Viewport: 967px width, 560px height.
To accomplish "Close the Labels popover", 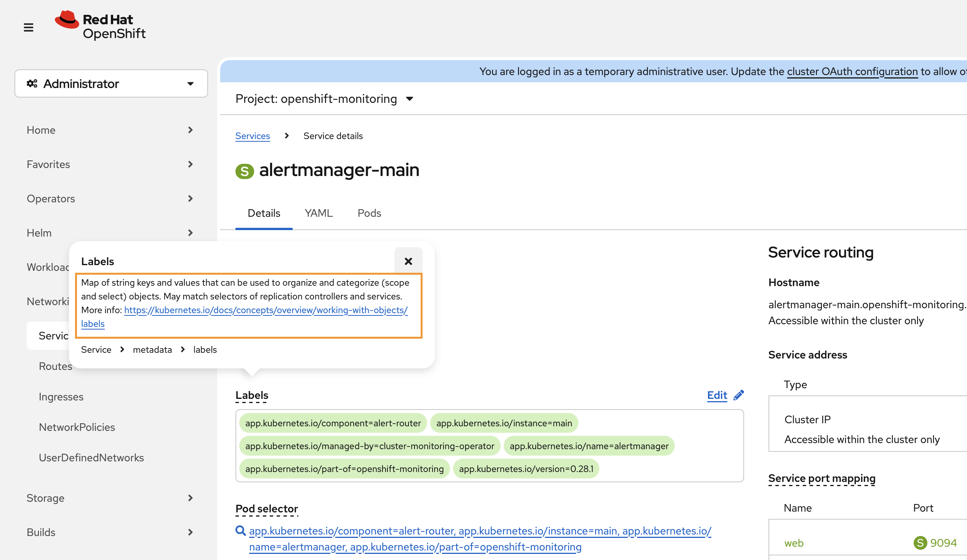I will point(408,261).
